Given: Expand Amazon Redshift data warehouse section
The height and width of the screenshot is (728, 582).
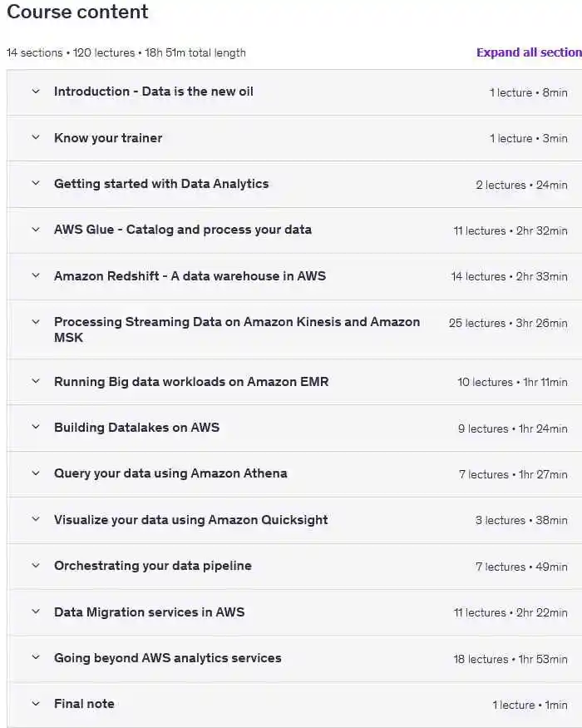Looking at the screenshot, I should tap(190, 276).
